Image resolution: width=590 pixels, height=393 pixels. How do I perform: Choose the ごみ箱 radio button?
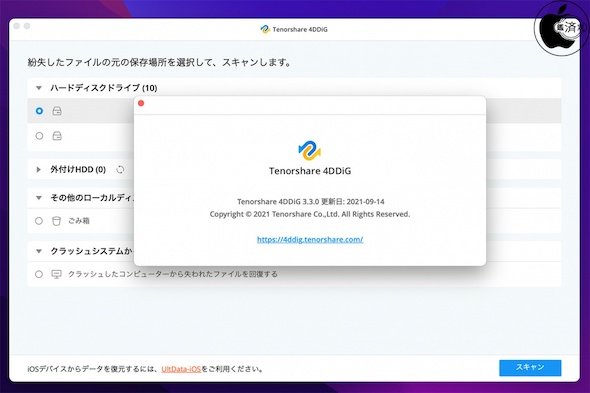coord(39,221)
